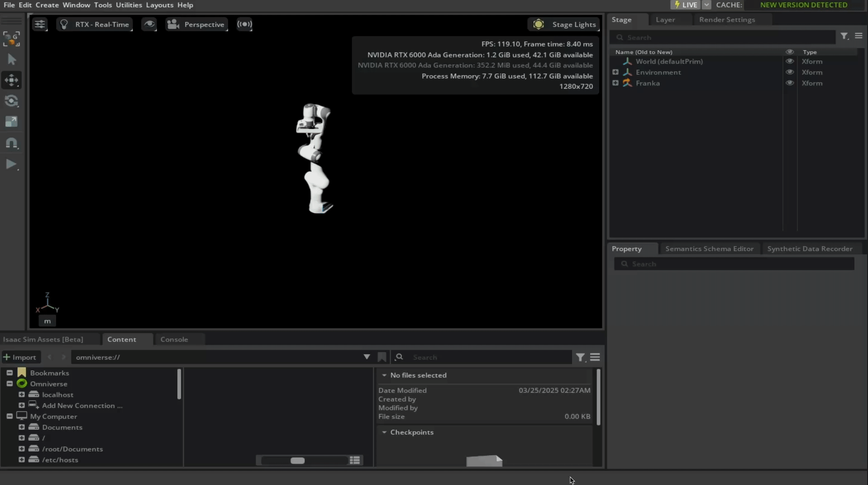Open the path history dropdown arrow

click(367, 357)
